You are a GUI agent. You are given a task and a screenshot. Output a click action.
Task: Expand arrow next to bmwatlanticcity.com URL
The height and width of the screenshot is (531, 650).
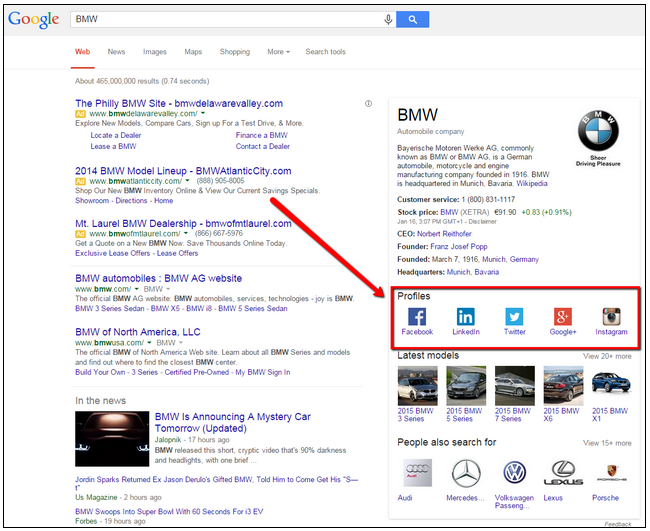187,181
